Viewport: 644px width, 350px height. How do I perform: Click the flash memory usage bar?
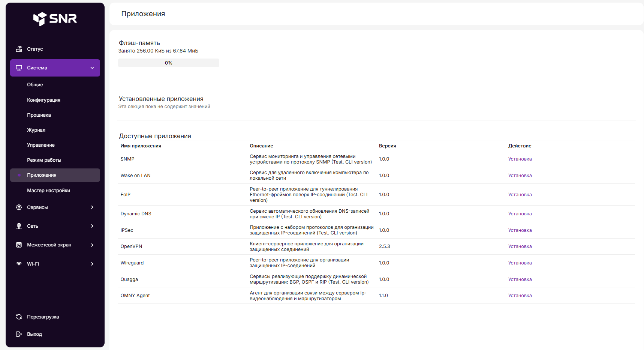(x=169, y=63)
